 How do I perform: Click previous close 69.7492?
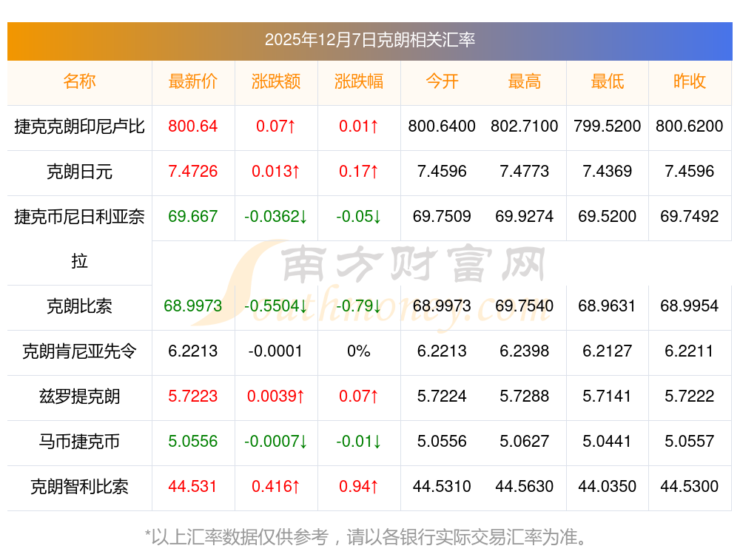click(x=690, y=217)
